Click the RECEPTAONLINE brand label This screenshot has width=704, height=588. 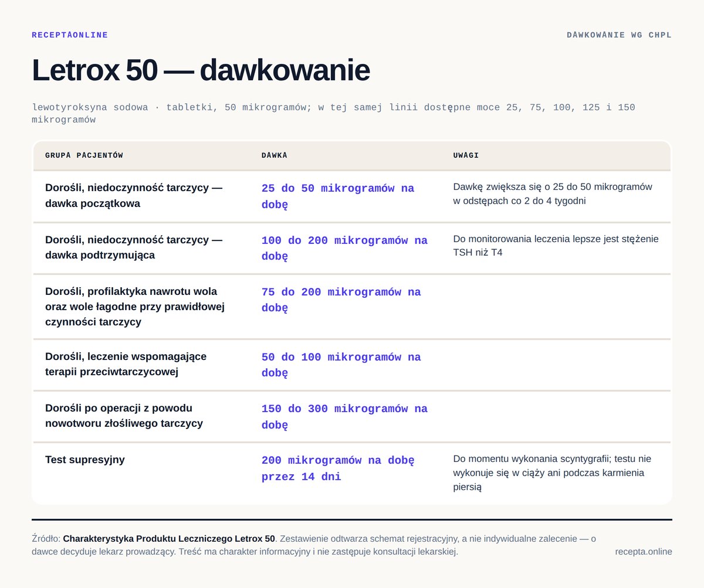(70, 35)
